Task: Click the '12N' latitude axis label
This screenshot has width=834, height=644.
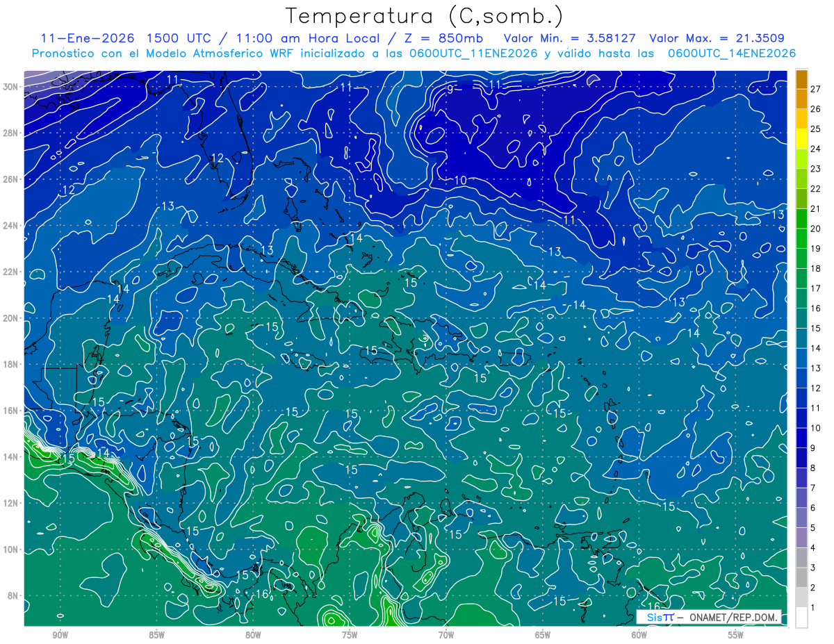Action: (x=12, y=503)
